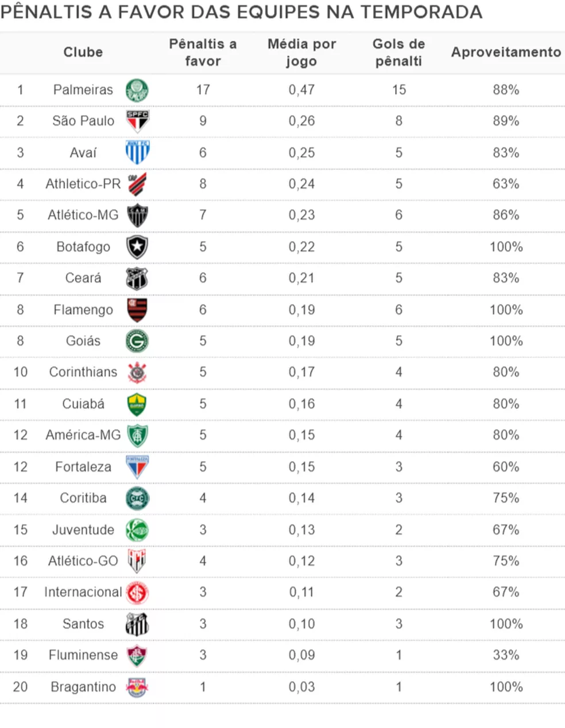The image size is (565, 728).
Task: Click the Internacional red crest
Action: click(137, 593)
